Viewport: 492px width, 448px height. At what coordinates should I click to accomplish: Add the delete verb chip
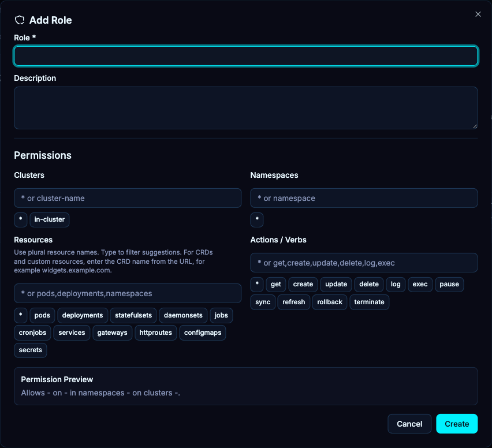point(369,284)
